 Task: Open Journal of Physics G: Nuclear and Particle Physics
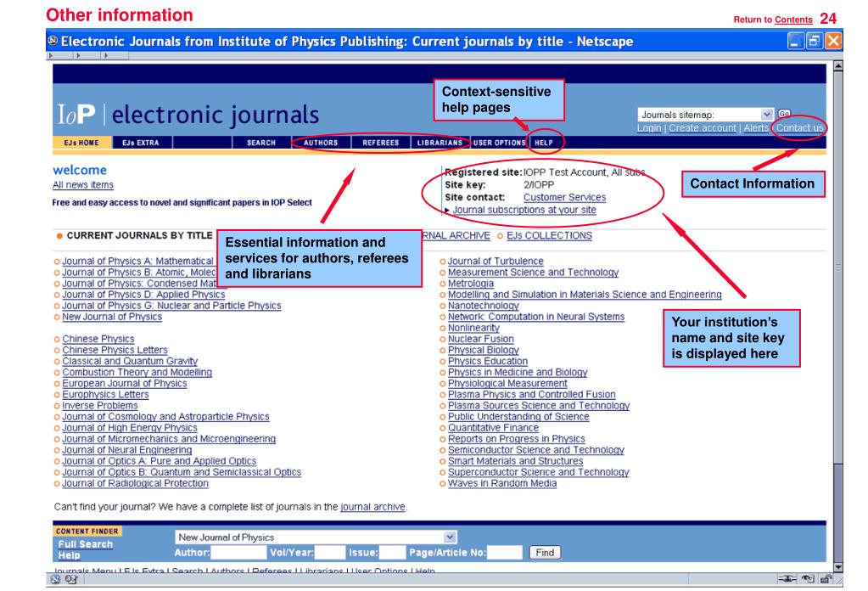(171, 305)
